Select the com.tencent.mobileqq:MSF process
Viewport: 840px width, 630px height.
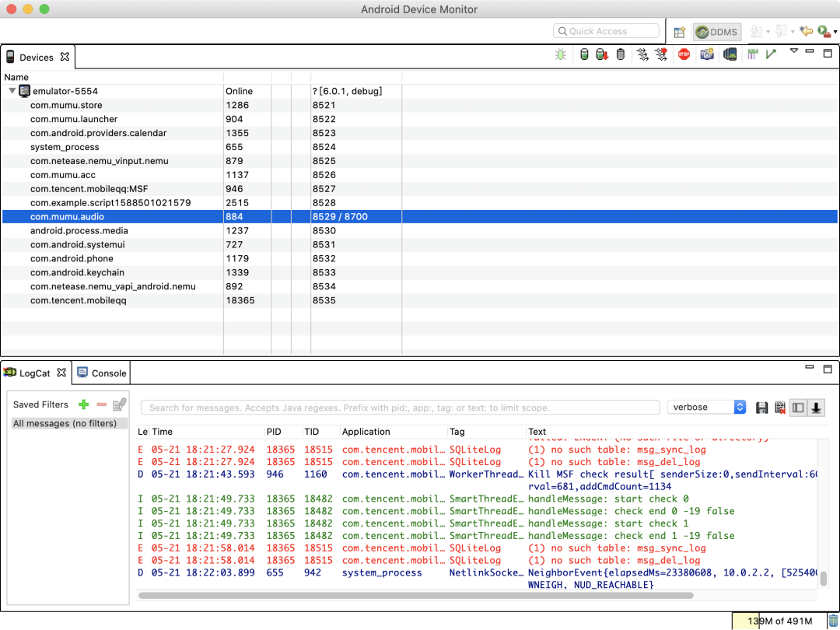(419, 188)
